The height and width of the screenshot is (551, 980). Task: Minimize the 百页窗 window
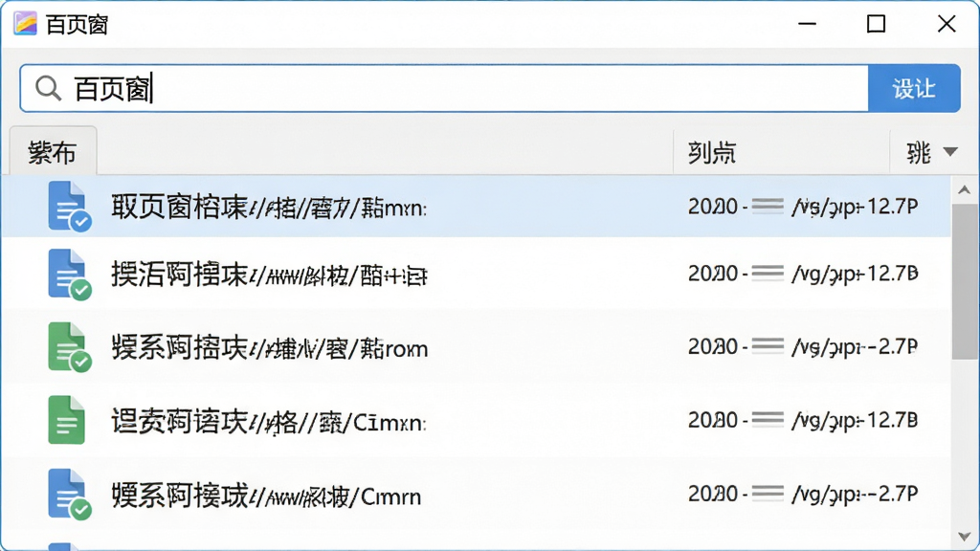808,24
